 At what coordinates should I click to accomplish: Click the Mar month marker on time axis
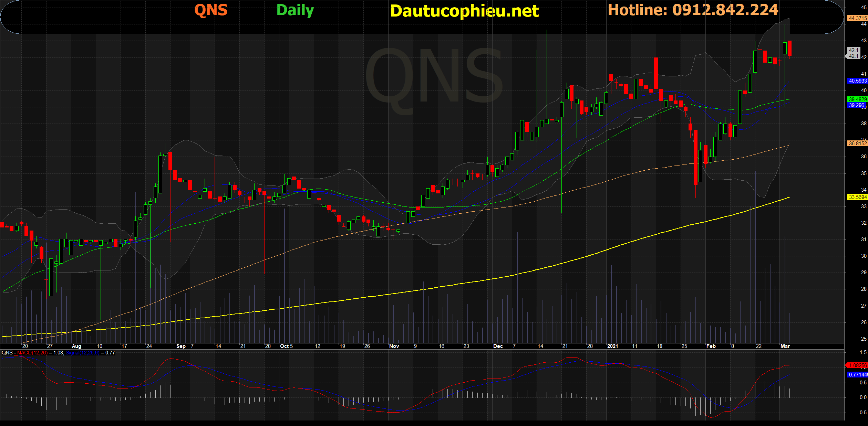[785, 346]
